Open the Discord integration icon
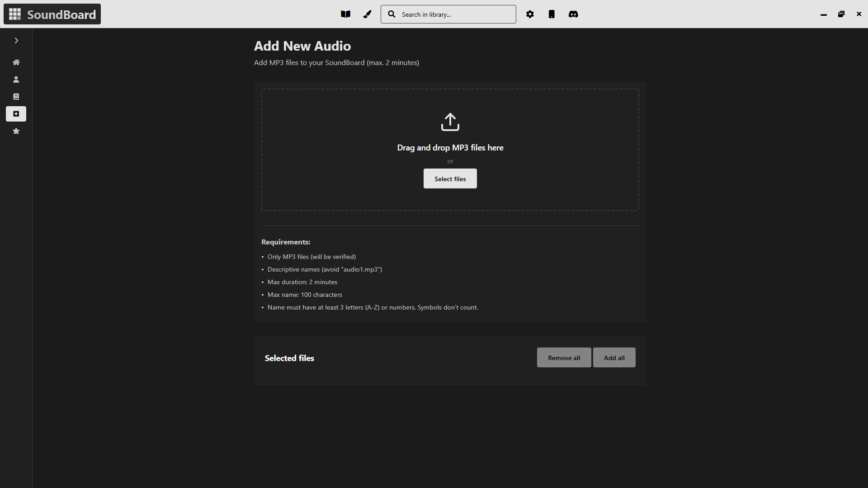 pyautogui.click(x=573, y=14)
